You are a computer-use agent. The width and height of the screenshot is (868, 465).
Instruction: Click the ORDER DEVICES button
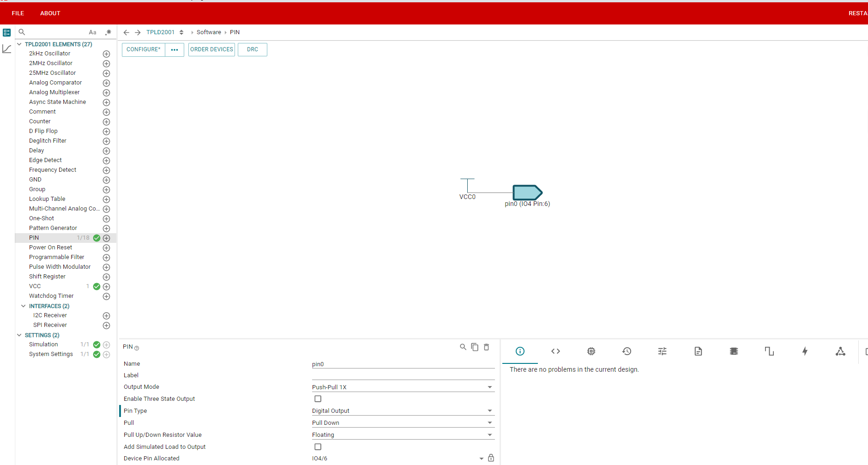pyautogui.click(x=211, y=49)
